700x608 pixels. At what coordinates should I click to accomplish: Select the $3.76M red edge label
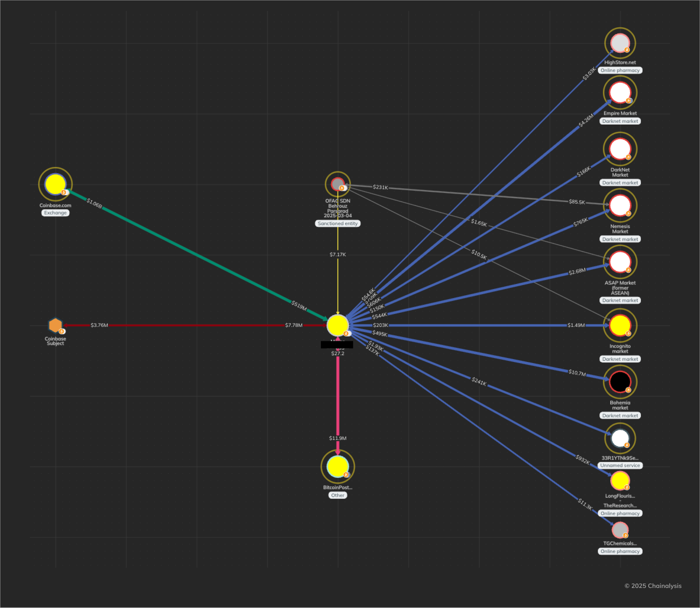tap(99, 325)
